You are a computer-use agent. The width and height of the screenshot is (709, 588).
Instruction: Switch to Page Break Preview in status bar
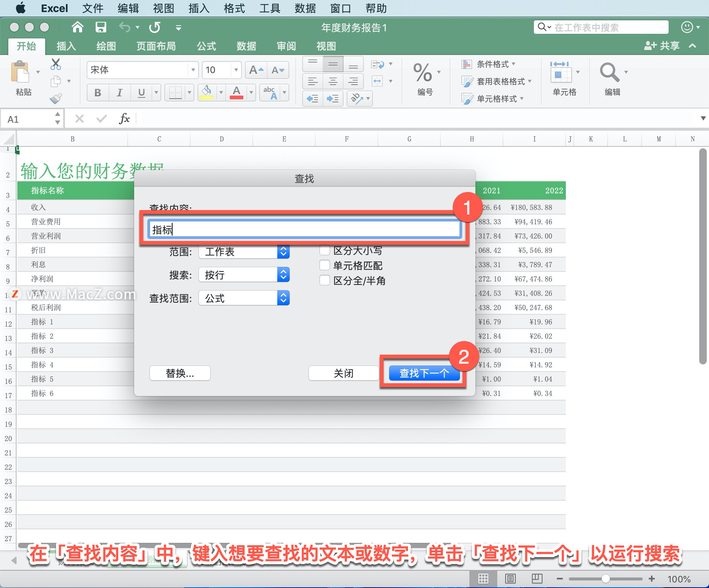point(537,579)
